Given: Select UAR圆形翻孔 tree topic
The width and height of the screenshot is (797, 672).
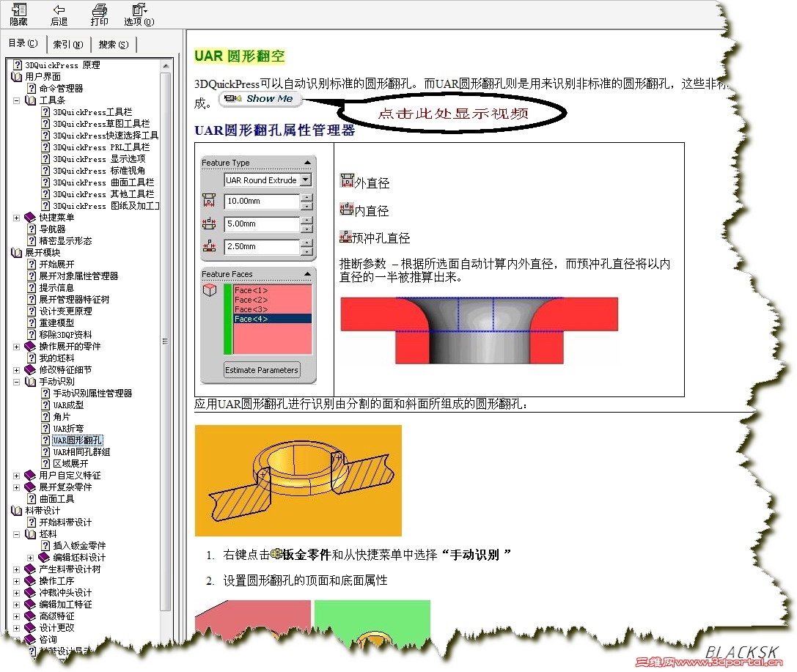Looking at the screenshot, I should click(x=77, y=440).
